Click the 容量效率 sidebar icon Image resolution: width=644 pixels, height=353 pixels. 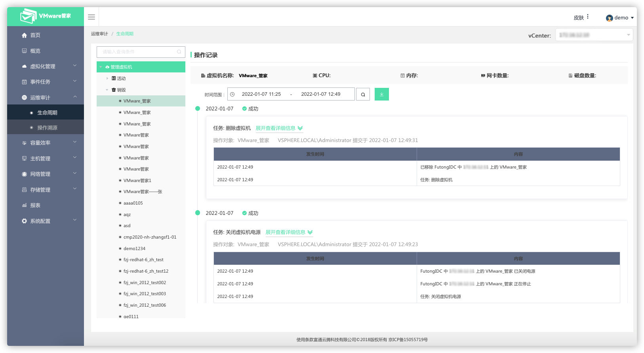[24, 143]
